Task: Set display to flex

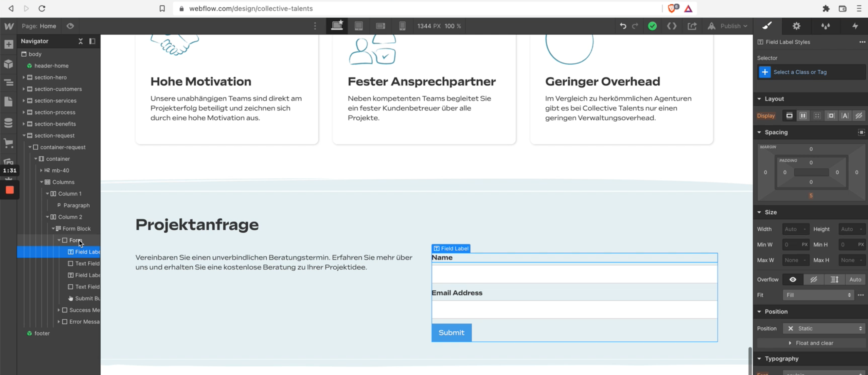Action: (x=803, y=115)
